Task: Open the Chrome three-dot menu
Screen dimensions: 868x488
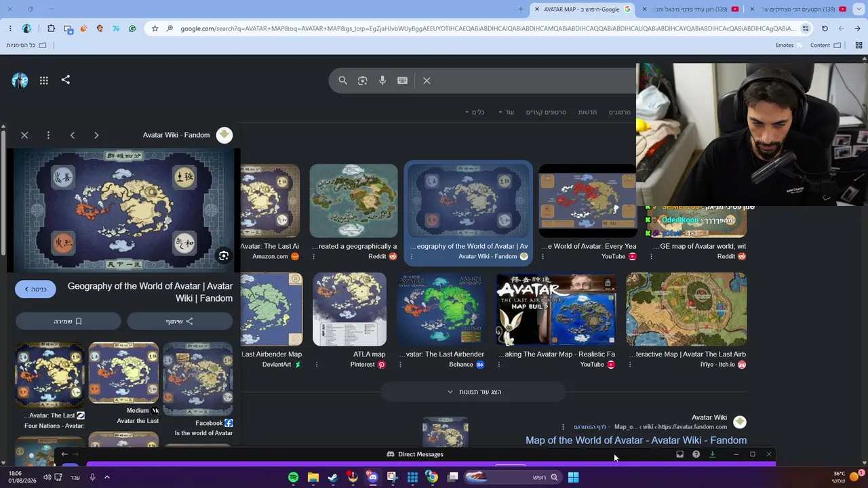Action: point(10,28)
